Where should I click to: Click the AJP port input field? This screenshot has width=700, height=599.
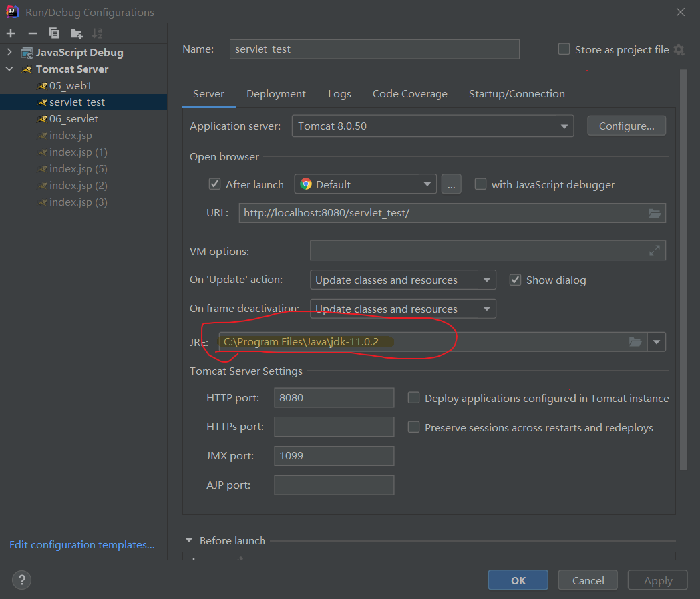335,485
